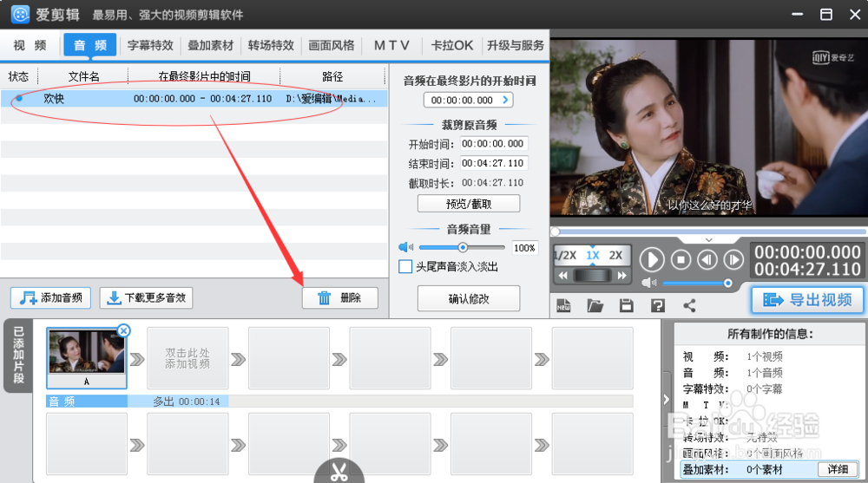
Task: Click the audio volume speaker icon
Action: click(x=405, y=247)
